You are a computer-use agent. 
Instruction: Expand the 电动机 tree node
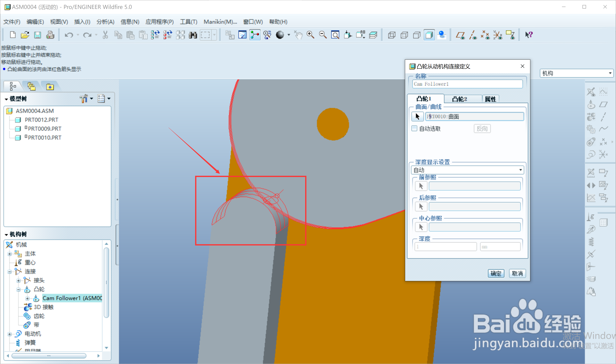click(10, 334)
